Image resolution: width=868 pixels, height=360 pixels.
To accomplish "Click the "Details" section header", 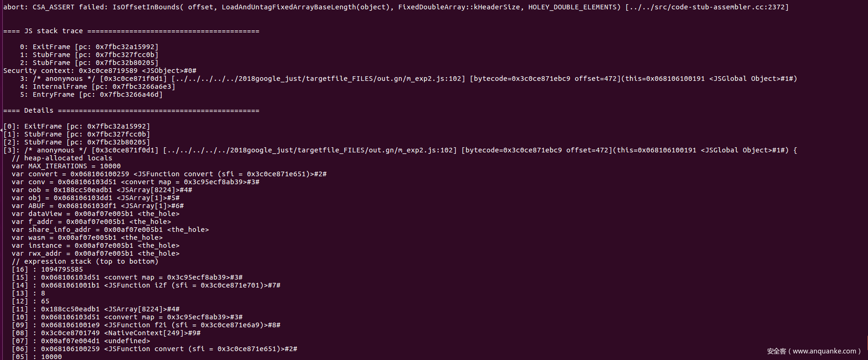I will (x=39, y=110).
